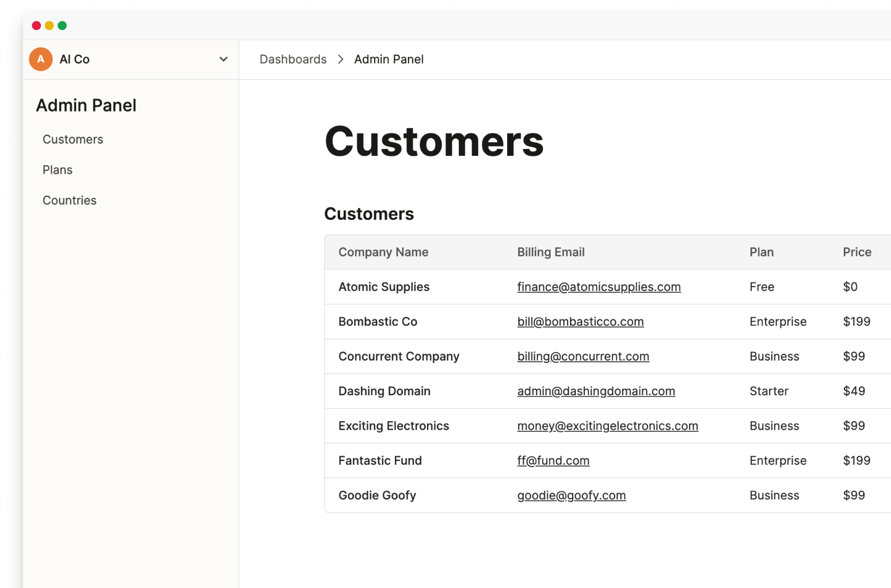Select the Fantastic Fund company cell

[x=380, y=460]
